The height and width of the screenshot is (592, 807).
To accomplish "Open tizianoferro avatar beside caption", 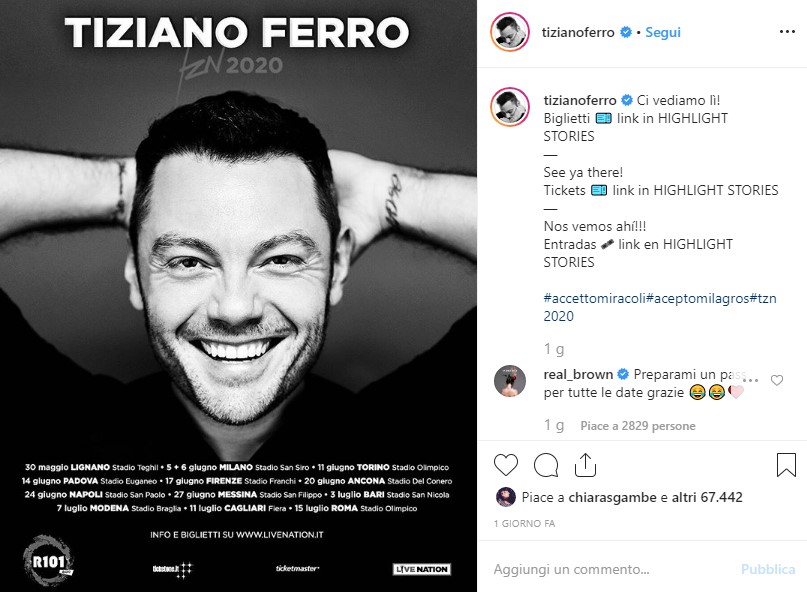I will (510, 107).
